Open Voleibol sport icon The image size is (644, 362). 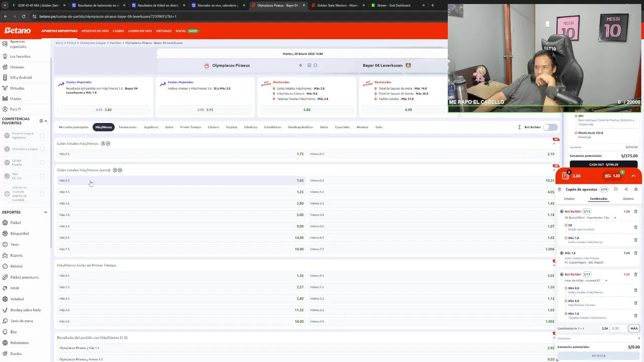click(x=6, y=299)
